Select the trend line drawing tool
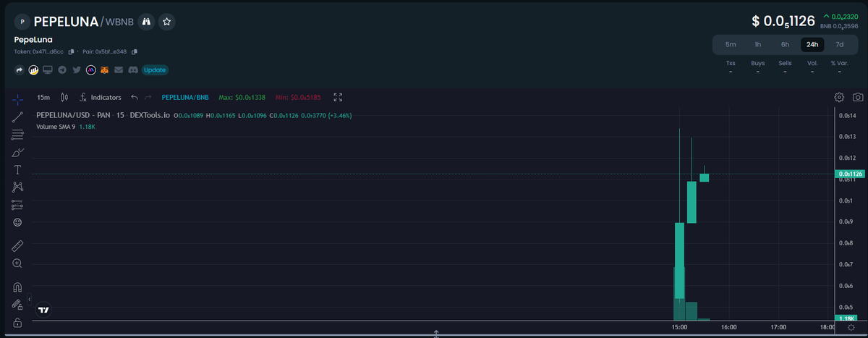Screen dimensions: 868x338 (x=17, y=117)
